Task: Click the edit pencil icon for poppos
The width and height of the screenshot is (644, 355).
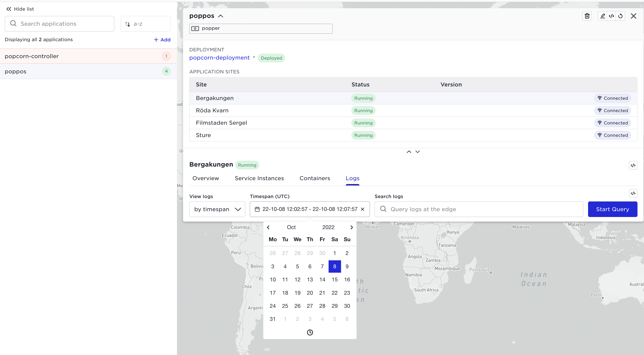Action: pos(603,16)
